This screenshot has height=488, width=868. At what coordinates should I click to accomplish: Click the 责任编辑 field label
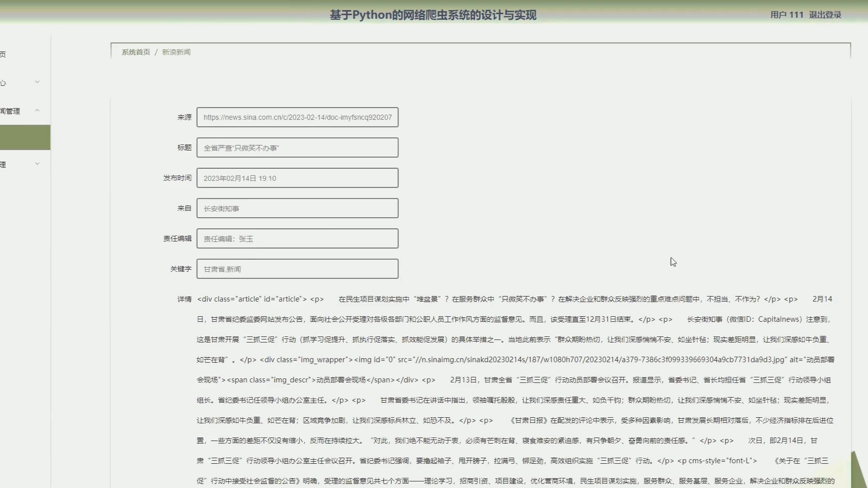tap(177, 238)
